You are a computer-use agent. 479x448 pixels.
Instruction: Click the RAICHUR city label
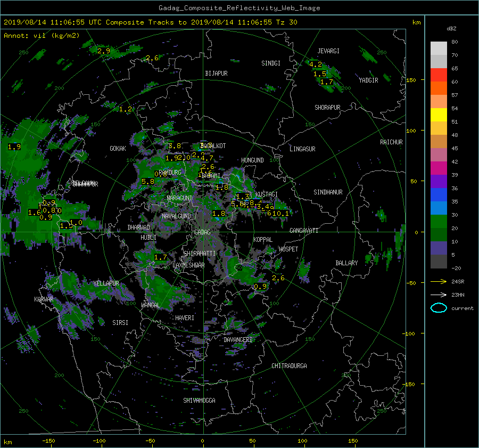[x=391, y=142]
